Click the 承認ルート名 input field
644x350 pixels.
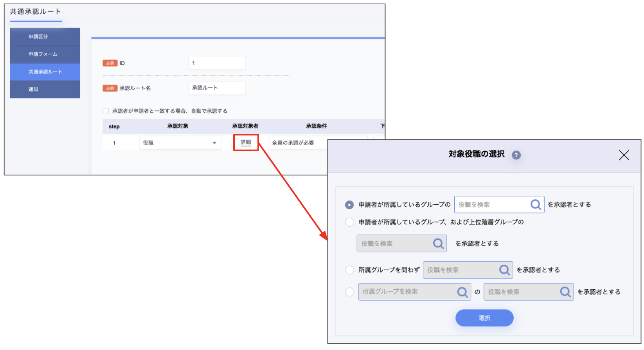pos(217,88)
